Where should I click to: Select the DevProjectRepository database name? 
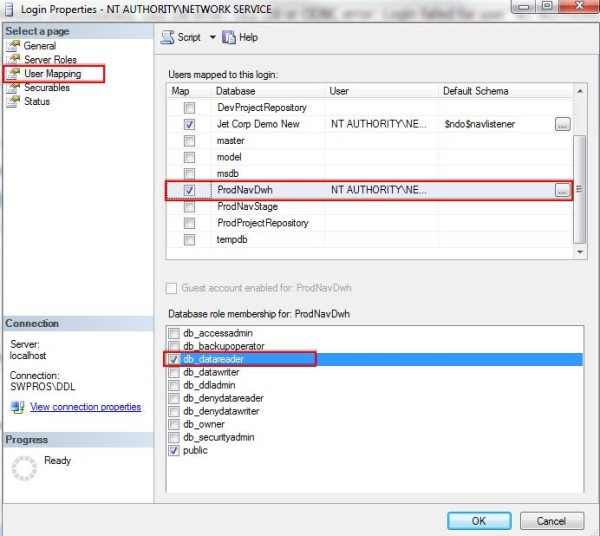(x=262, y=108)
